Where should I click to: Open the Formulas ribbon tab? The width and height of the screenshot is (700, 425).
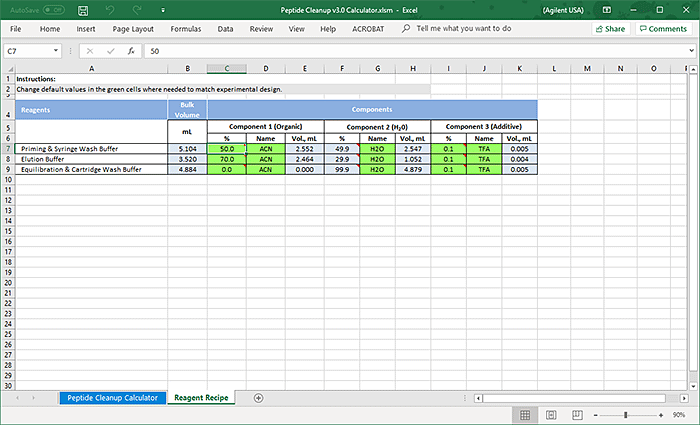tap(185, 29)
